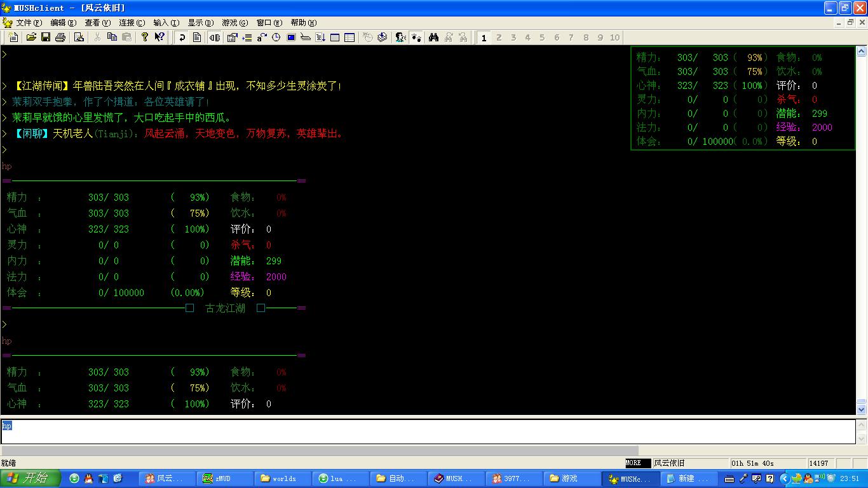The width and height of the screenshot is (868, 488).
Task: Click the Print toolbar icon
Action: pos(60,37)
